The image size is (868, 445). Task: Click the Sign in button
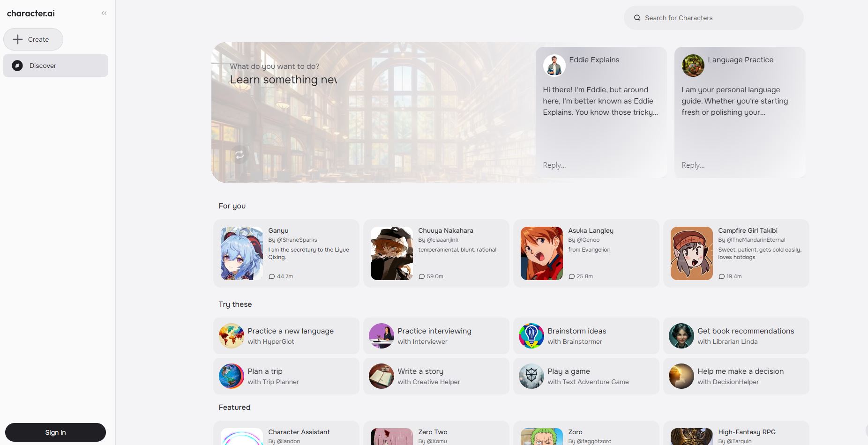55,432
